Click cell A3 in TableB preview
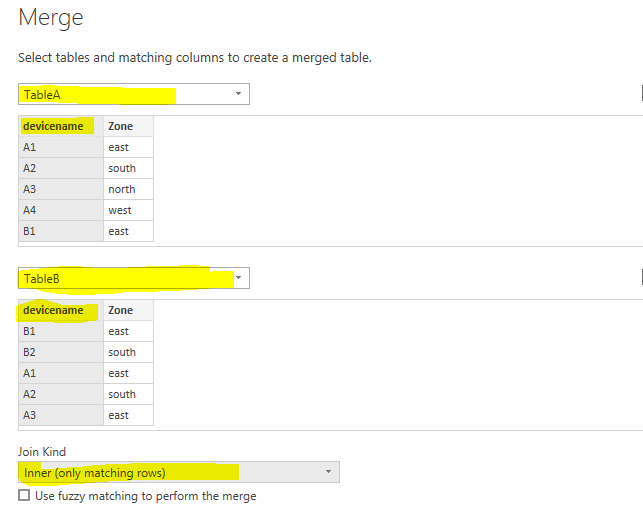 pyautogui.click(x=61, y=415)
